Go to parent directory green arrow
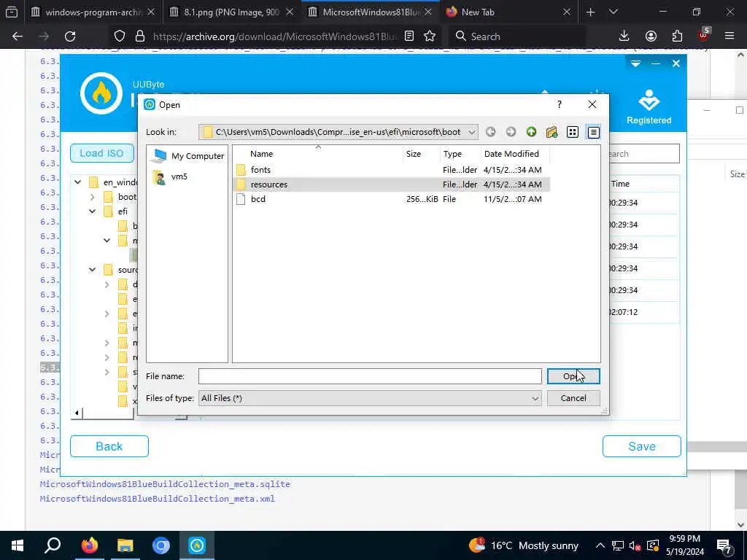This screenshot has width=747, height=560. click(531, 132)
